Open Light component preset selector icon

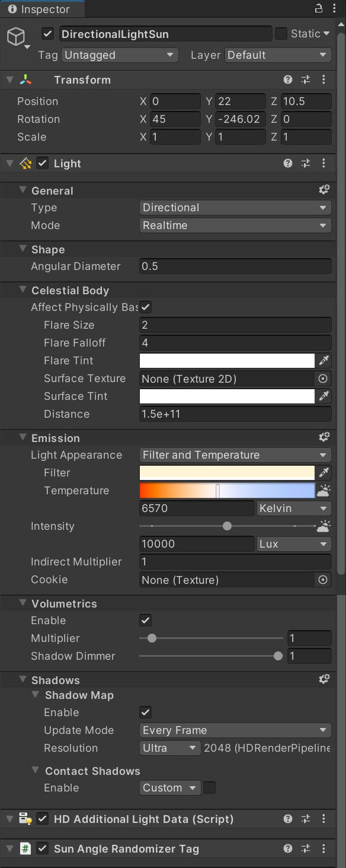[306, 163]
